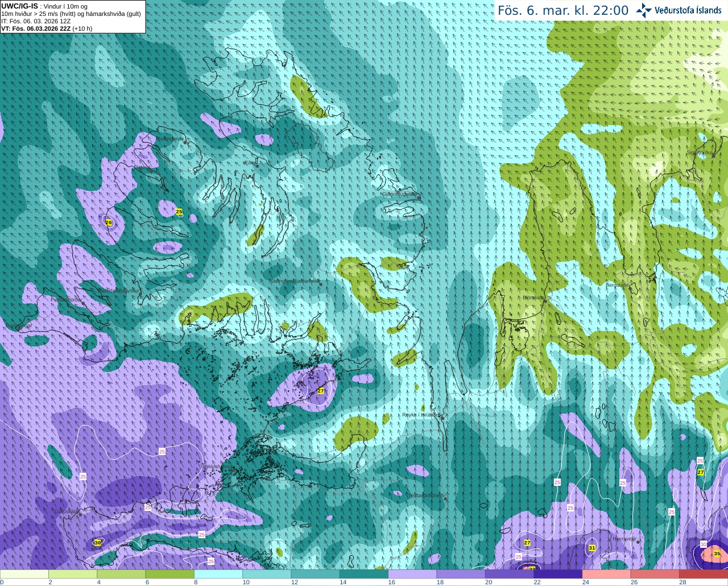Click the Patreksfjörður station label
This screenshot has width=728, height=586.
(x=67, y=299)
